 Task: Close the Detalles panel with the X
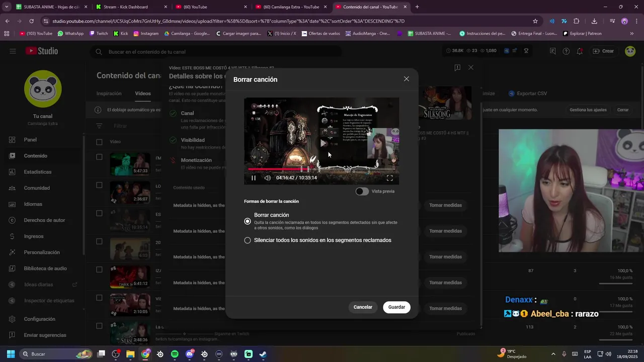(471, 67)
